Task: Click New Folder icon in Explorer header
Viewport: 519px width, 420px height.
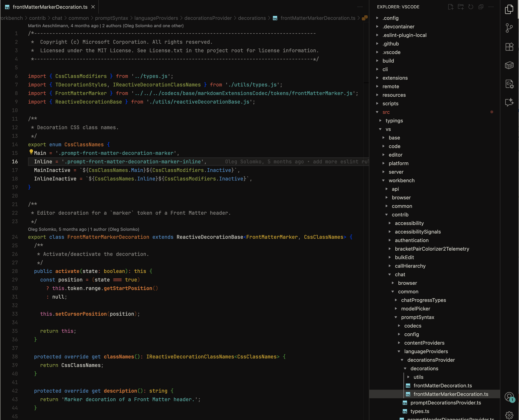Action: pyautogui.click(x=460, y=7)
